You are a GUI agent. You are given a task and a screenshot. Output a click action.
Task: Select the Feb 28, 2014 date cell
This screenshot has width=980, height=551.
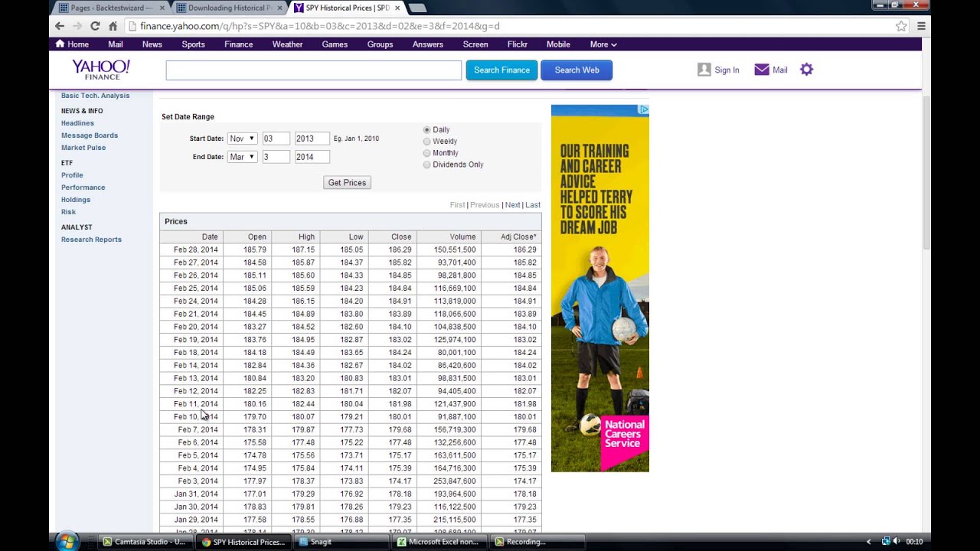pyautogui.click(x=190, y=249)
